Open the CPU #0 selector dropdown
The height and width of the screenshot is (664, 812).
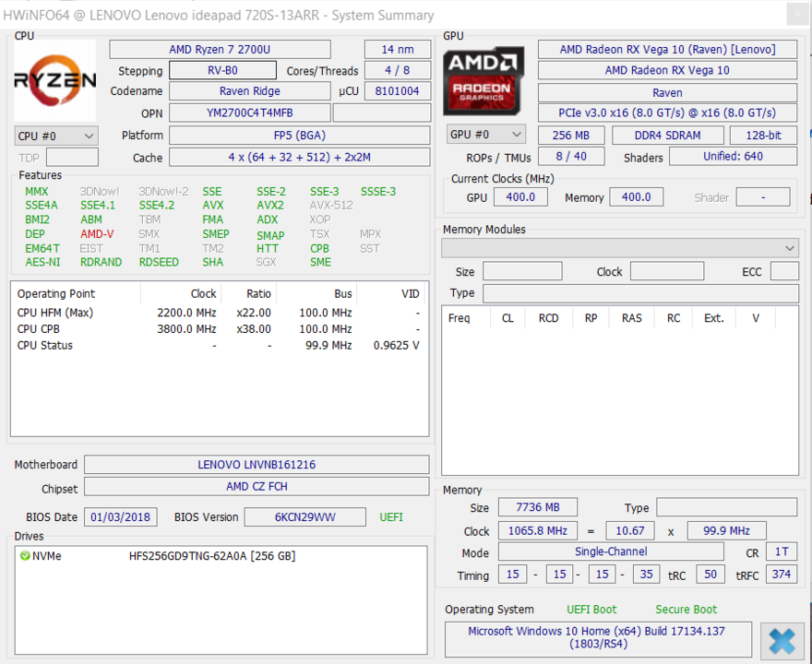(x=56, y=136)
